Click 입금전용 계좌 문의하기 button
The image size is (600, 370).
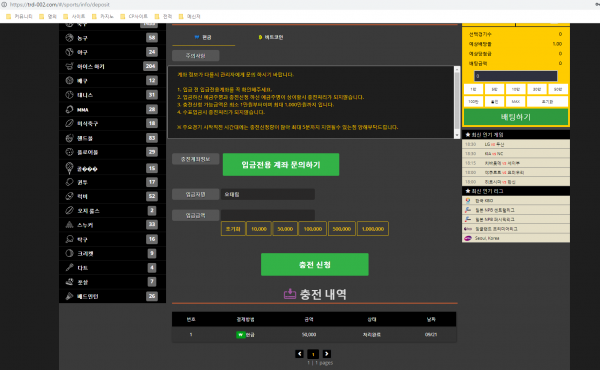coord(281,165)
